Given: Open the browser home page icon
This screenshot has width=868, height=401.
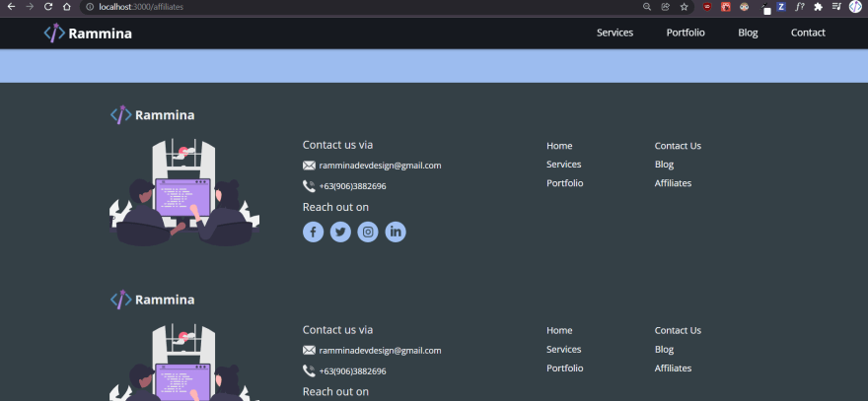Looking at the screenshot, I should pos(66,7).
